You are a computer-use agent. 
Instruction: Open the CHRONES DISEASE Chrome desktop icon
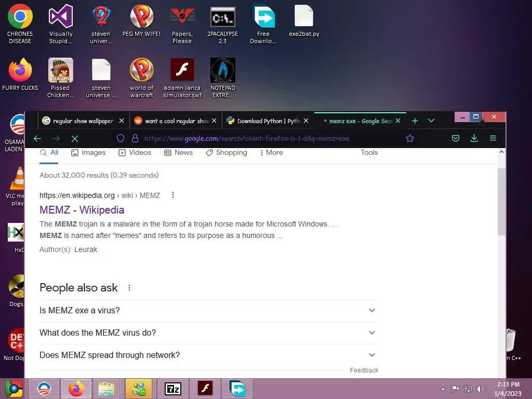click(20, 24)
